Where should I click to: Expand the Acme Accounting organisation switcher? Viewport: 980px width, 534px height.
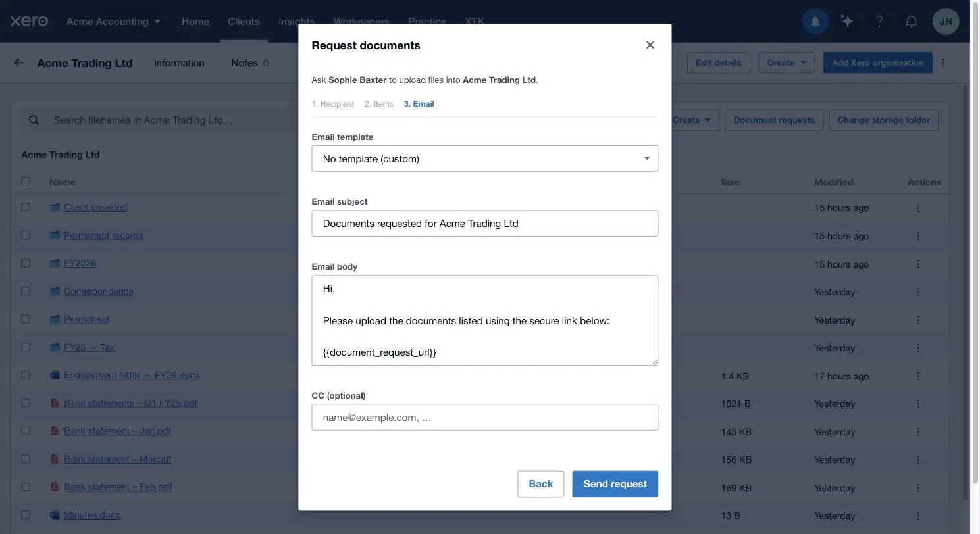tap(113, 22)
